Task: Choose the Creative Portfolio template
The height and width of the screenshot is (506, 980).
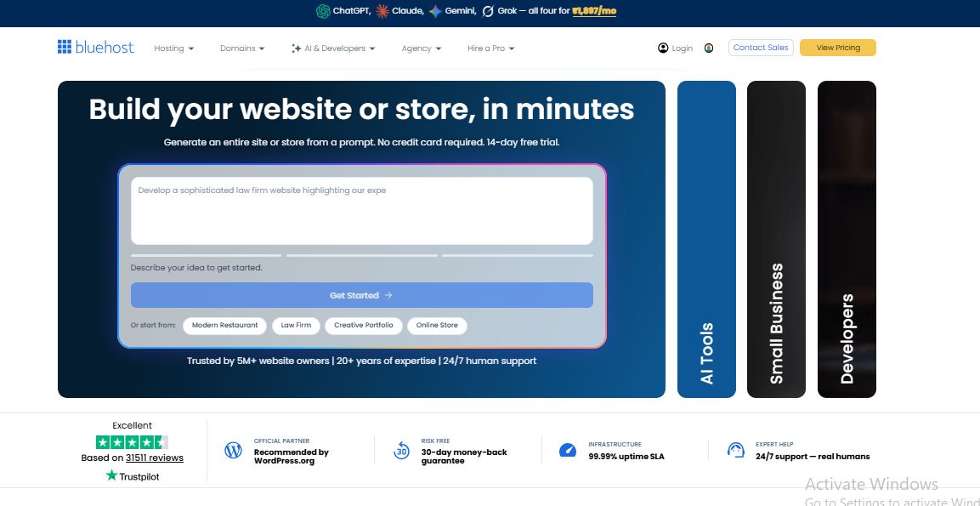Action: 364,325
